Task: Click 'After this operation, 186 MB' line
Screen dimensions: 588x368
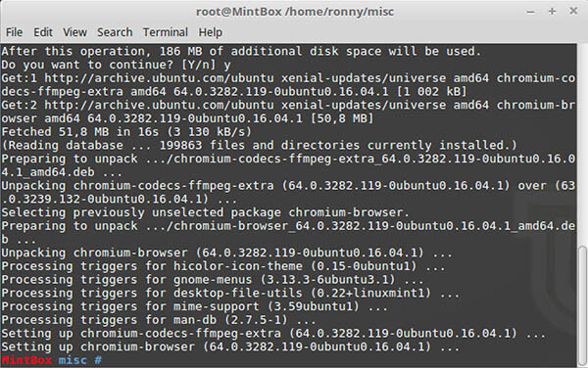Action: [x=241, y=51]
